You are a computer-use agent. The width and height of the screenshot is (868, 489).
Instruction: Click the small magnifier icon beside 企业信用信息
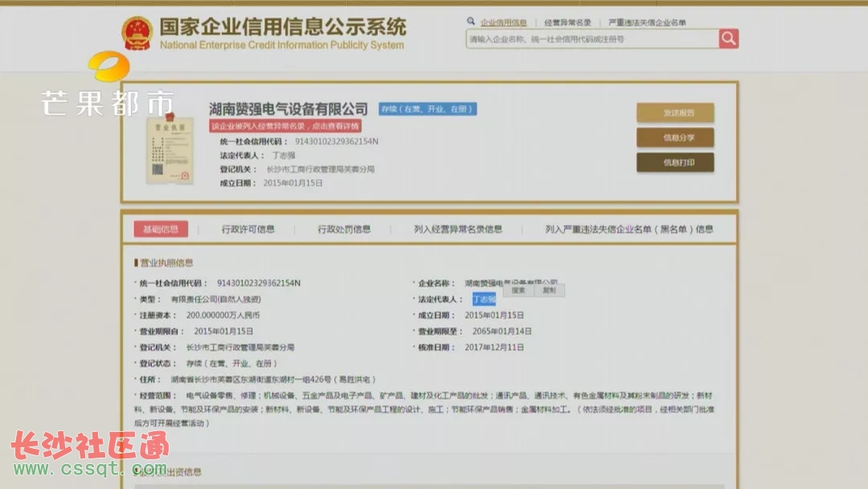(470, 21)
